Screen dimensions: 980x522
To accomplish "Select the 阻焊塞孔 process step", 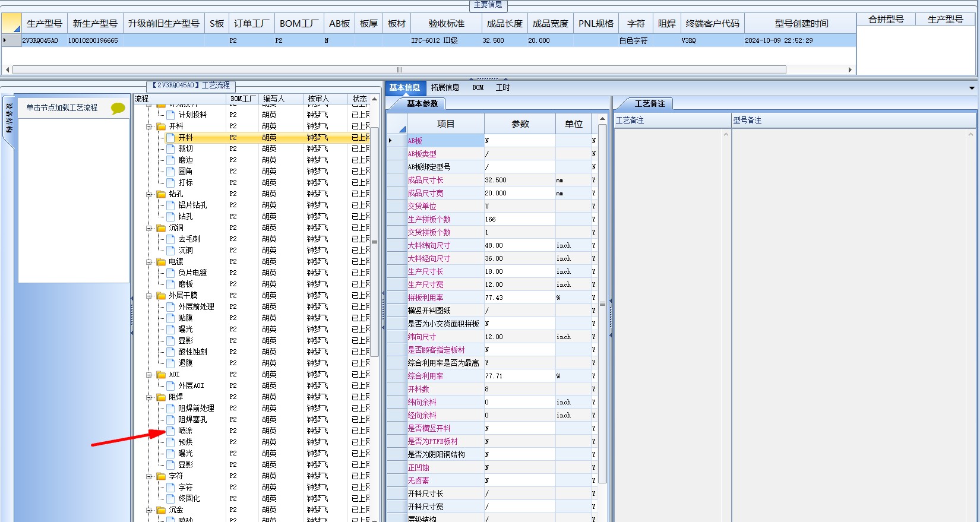I will coord(192,420).
